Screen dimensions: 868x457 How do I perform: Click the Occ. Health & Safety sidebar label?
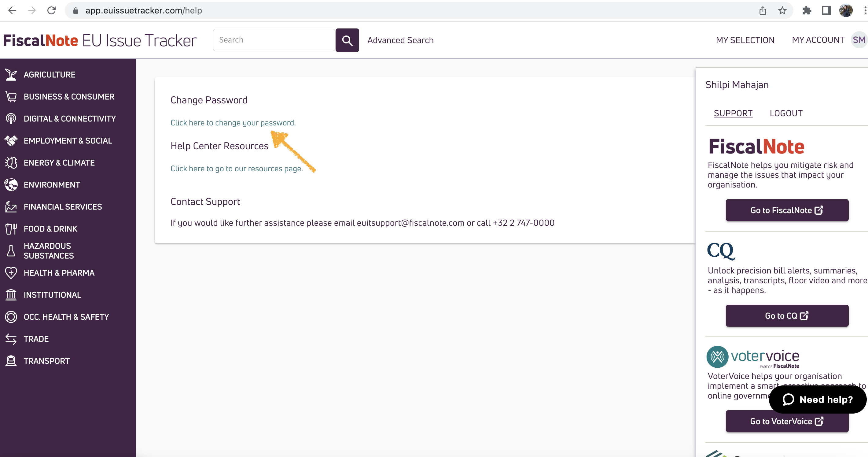pos(66,317)
